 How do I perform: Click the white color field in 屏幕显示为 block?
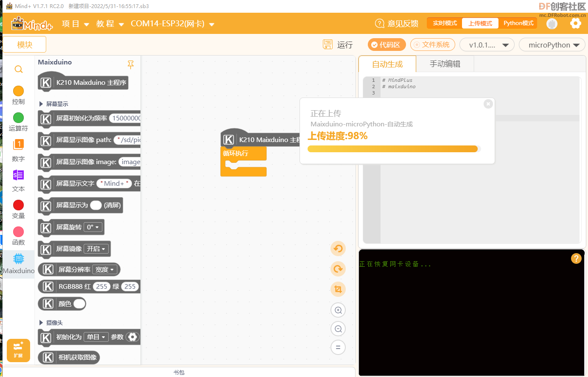pos(96,205)
